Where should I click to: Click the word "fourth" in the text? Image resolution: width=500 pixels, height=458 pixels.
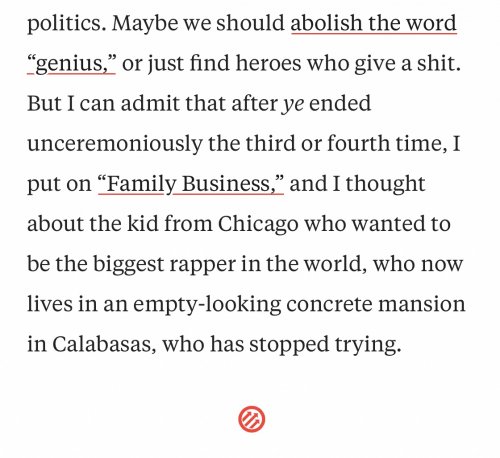[x=358, y=144]
